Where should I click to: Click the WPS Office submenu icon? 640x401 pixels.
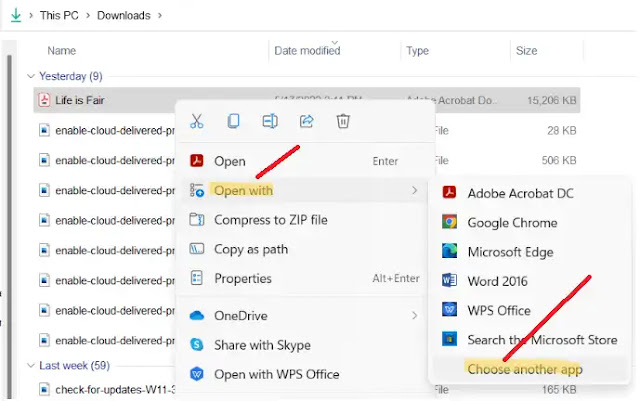click(x=449, y=309)
